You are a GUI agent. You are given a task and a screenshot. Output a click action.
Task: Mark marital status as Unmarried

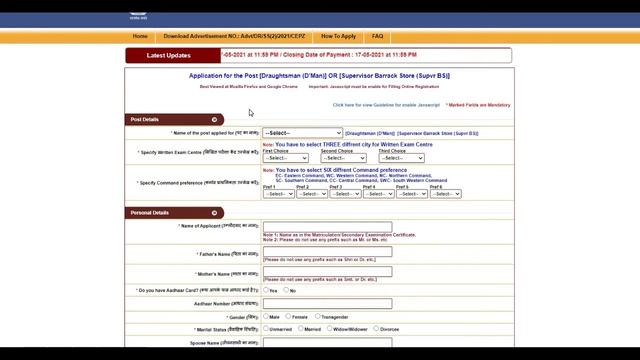pos(266,329)
